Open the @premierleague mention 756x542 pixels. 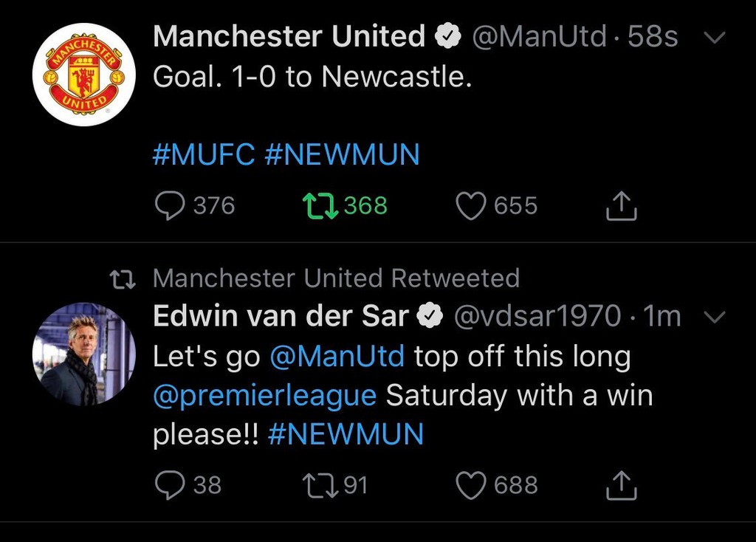click(x=265, y=395)
